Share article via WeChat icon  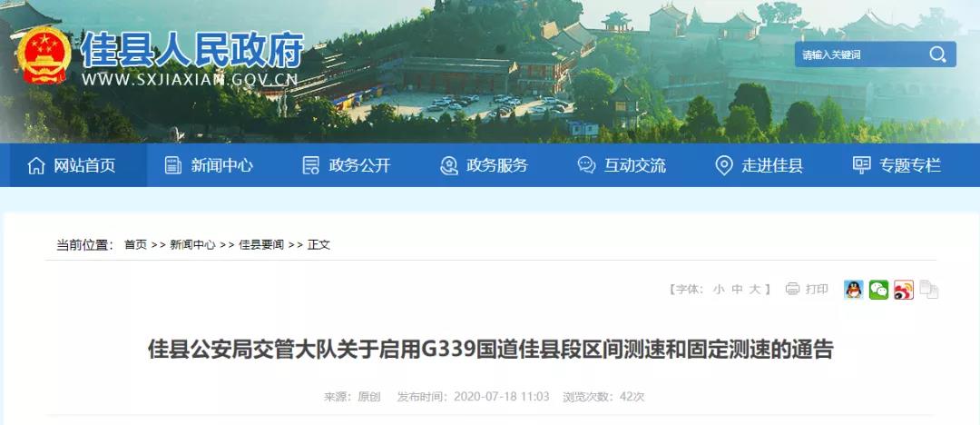tap(878, 289)
